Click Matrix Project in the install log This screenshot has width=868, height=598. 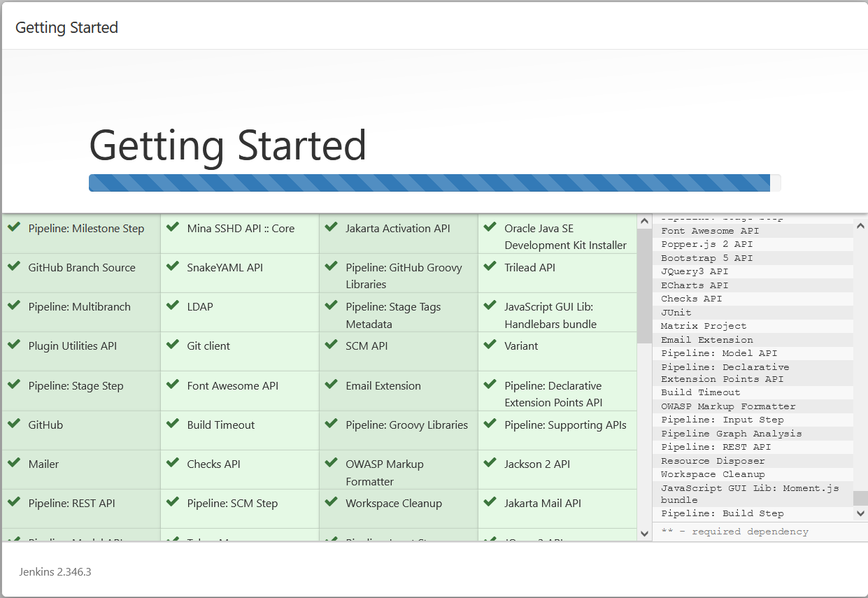(x=704, y=326)
